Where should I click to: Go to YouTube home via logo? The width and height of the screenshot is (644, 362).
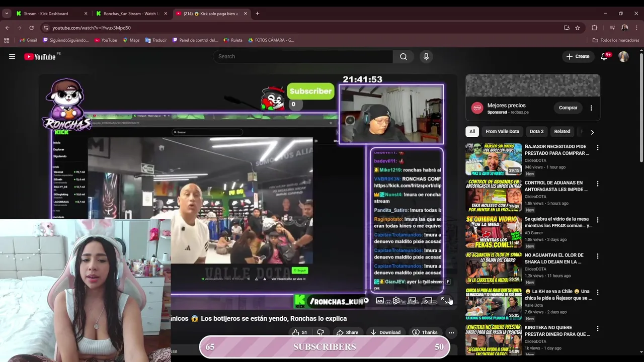(x=40, y=57)
